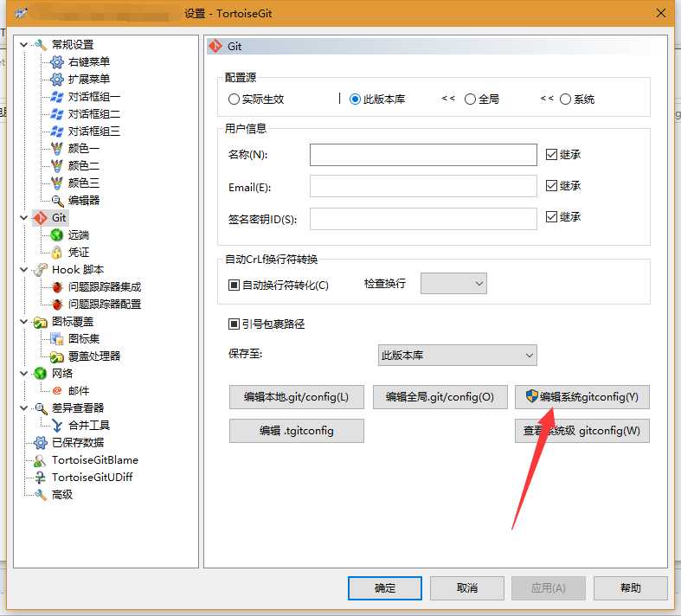Click the 编辑本地.git/config button
681x616 pixels.
point(297,397)
